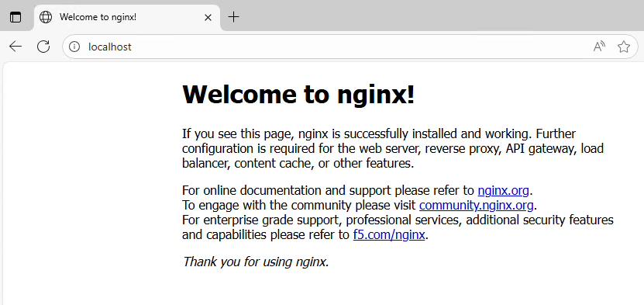Click the 'For enterprise grade support' sentence
The height and width of the screenshot is (305, 644).
point(398,227)
